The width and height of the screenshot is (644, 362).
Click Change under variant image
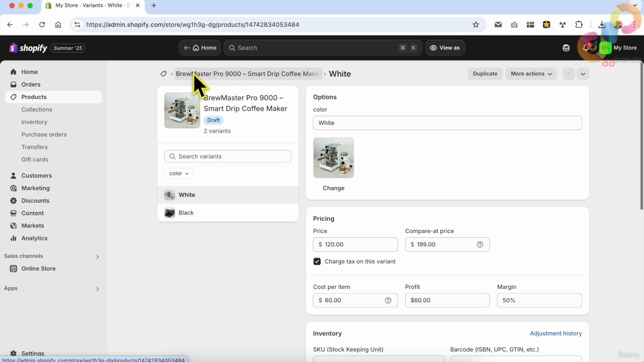[334, 188]
